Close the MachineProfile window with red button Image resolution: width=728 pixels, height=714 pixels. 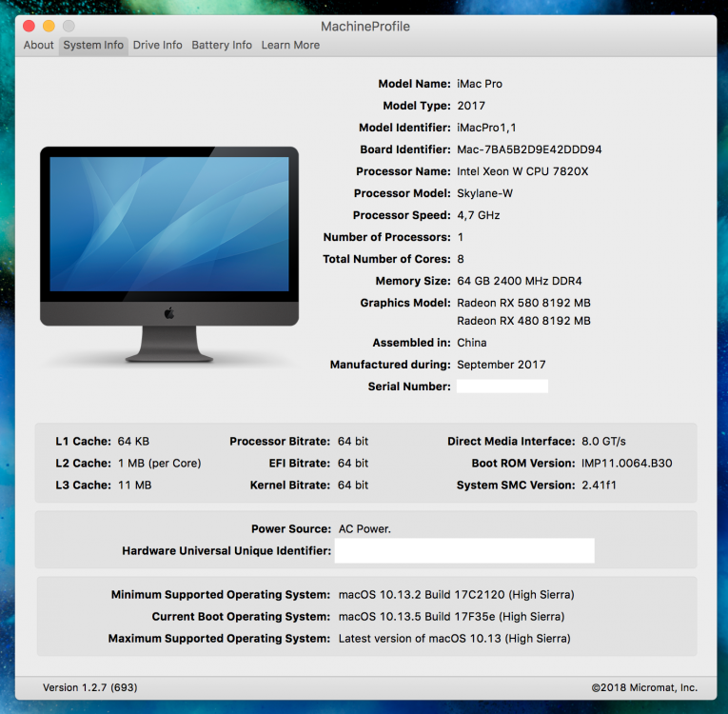click(x=29, y=26)
